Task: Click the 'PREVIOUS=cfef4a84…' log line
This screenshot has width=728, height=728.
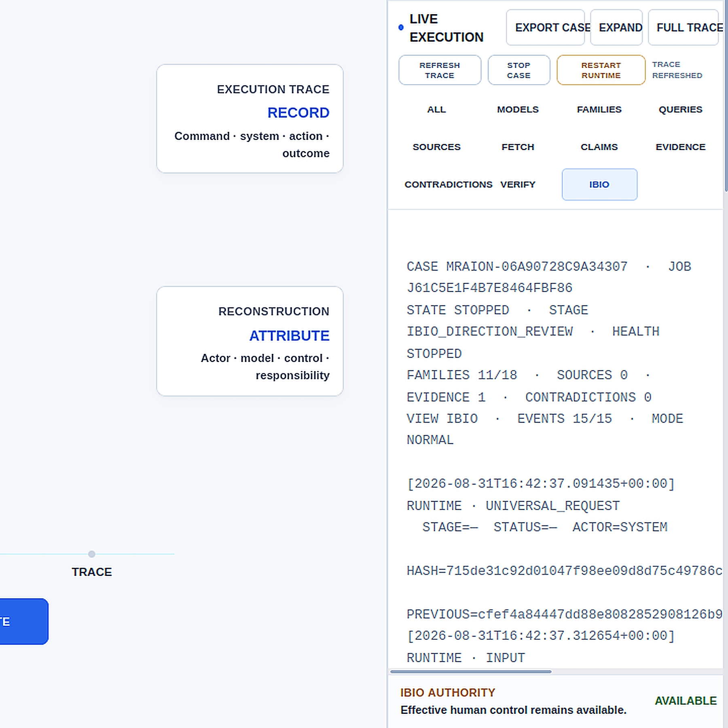Action: tap(565, 615)
